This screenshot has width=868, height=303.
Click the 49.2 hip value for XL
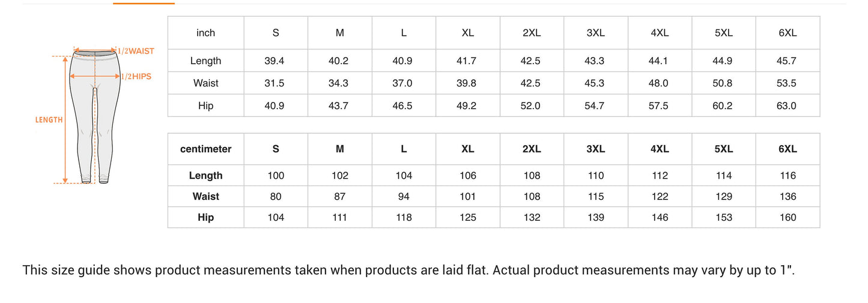coord(467,106)
